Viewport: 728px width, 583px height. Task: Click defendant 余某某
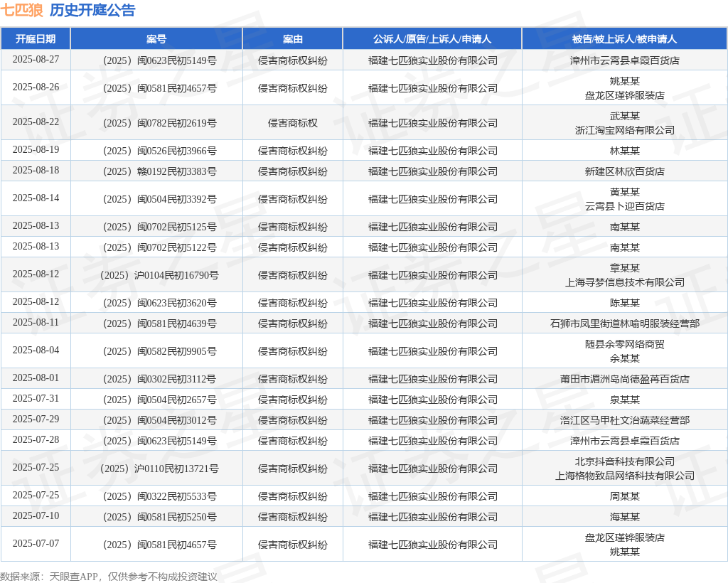pos(624,358)
